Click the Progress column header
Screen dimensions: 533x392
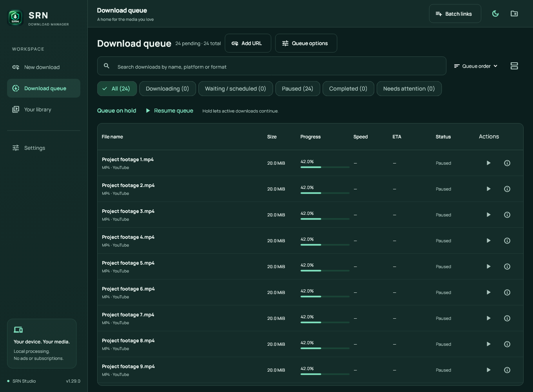coord(310,137)
